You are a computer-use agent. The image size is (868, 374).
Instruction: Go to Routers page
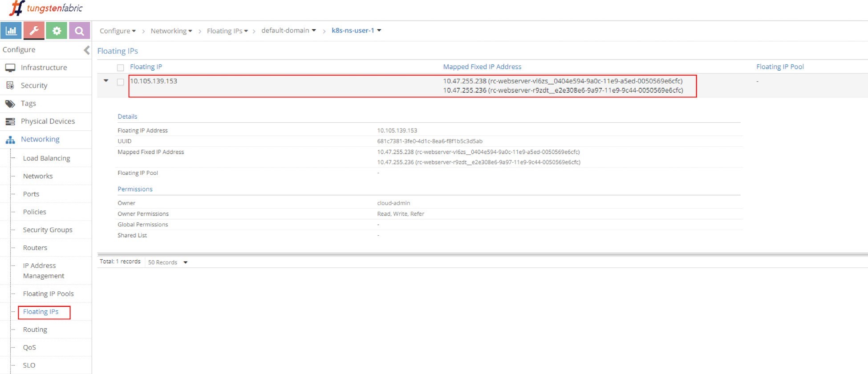pos(35,248)
